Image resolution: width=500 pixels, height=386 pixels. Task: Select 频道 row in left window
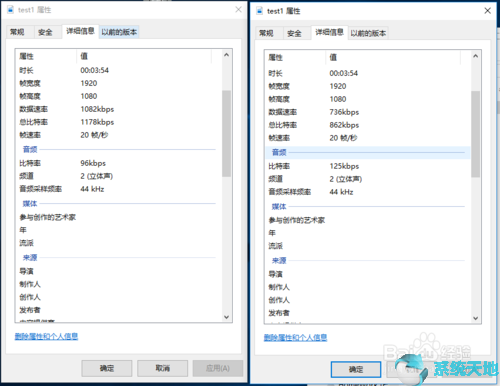click(118, 176)
